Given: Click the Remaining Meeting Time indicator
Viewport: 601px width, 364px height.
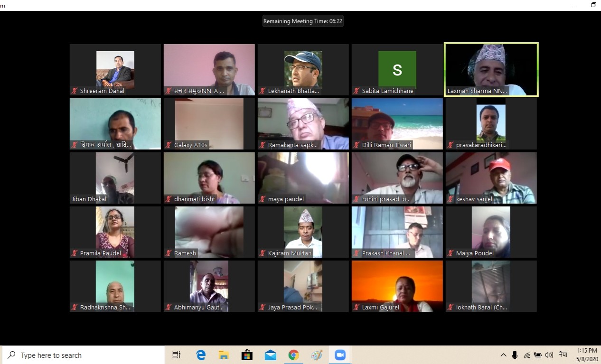Looking at the screenshot, I should pos(303,21).
